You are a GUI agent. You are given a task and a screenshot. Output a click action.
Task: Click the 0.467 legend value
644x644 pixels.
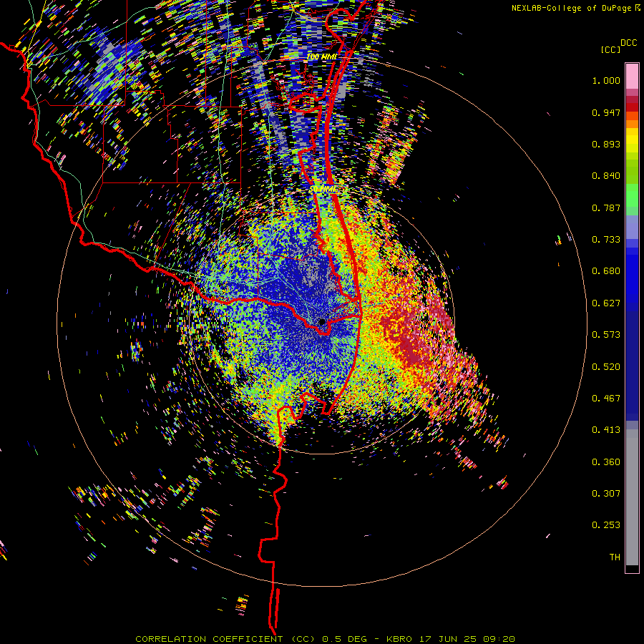pos(606,399)
